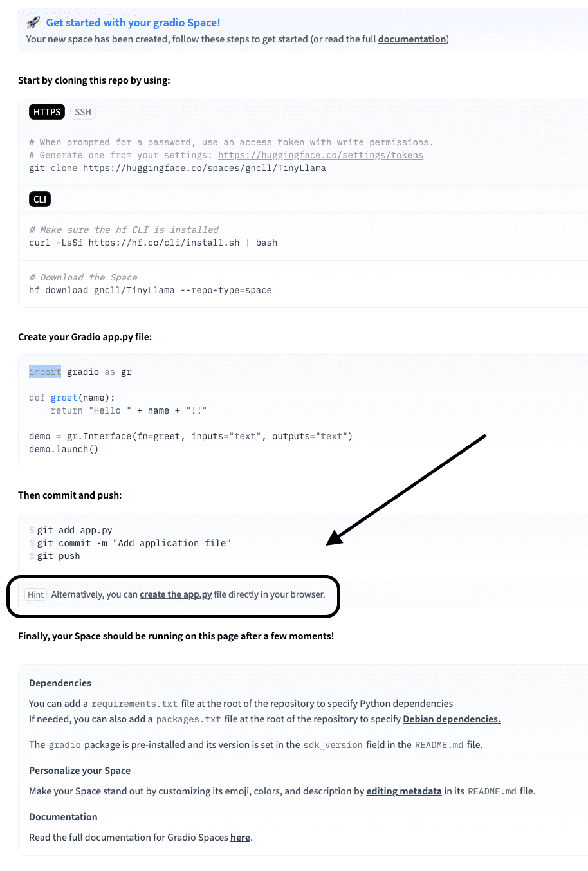Click the Hint badge near the bottom
Viewport: 588px width, 871px height.
pos(35,594)
